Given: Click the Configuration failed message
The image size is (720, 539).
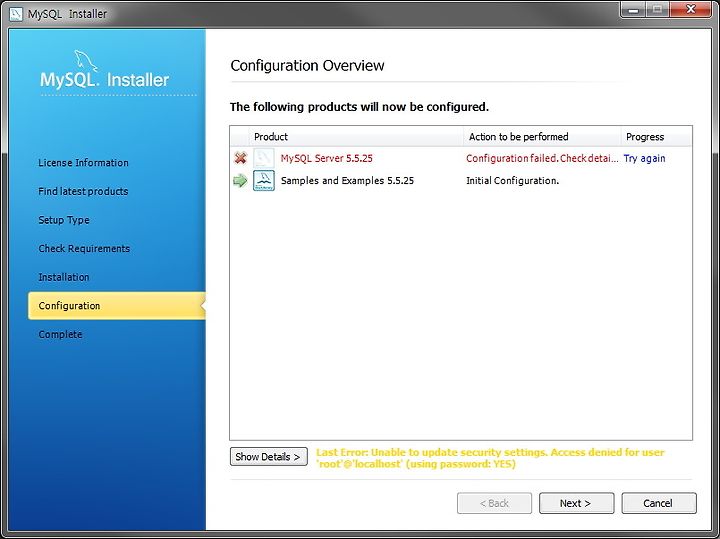Looking at the screenshot, I should (x=542, y=158).
